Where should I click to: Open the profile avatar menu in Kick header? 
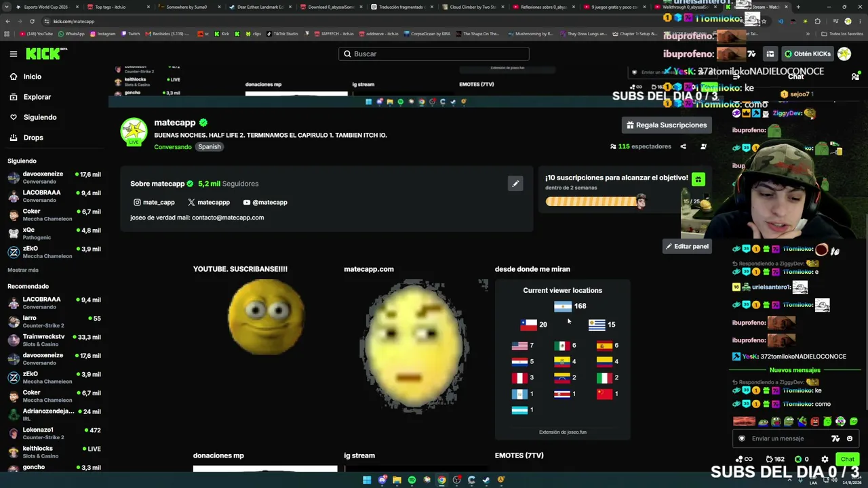pos(844,54)
